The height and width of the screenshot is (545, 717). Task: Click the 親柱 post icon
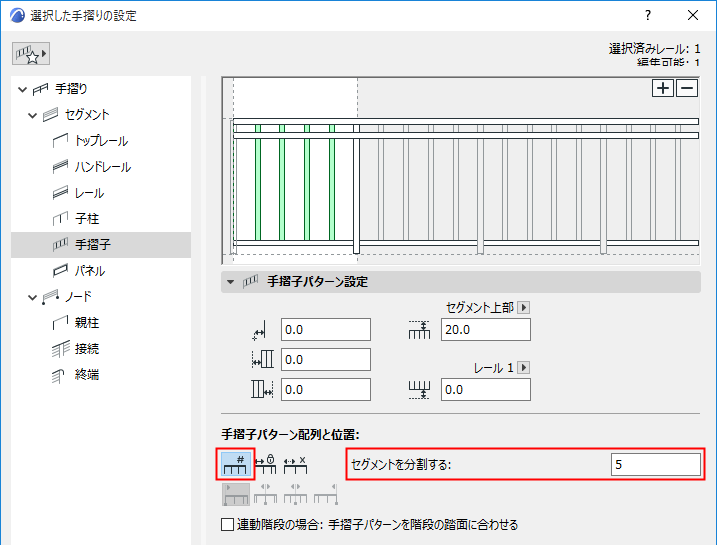coord(60,323)
